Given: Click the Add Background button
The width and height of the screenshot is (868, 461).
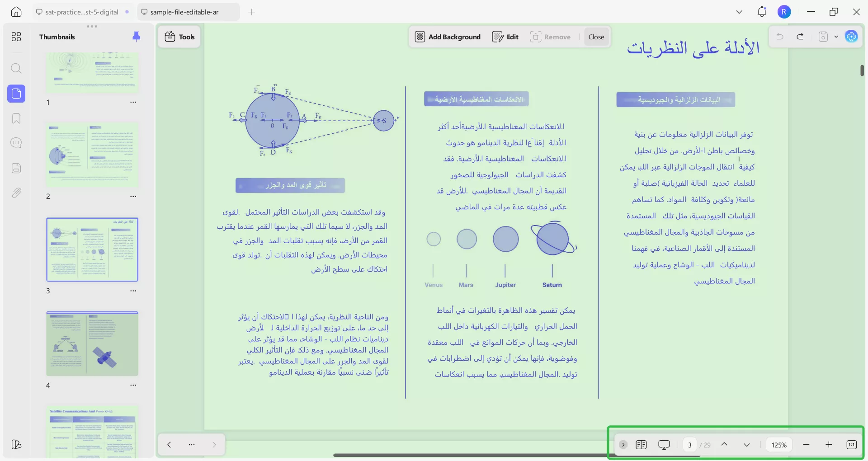Looking at the screenshot, I should pos(448,37).
